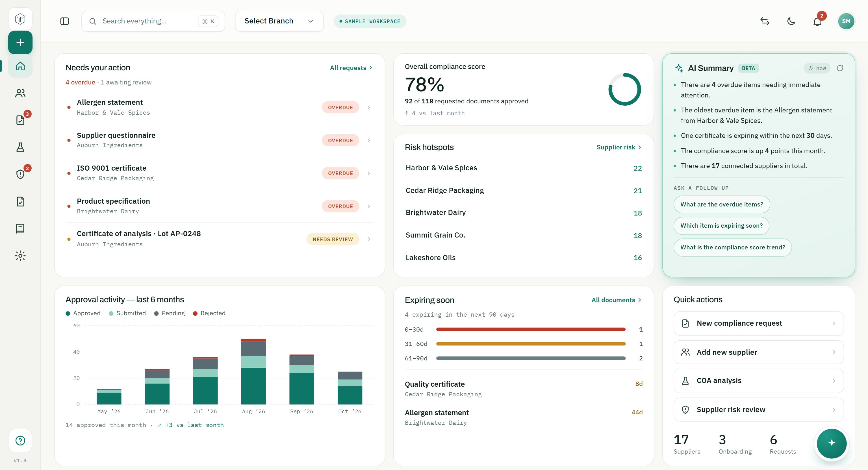Open the help question mark icon

(x=20, y=440)
